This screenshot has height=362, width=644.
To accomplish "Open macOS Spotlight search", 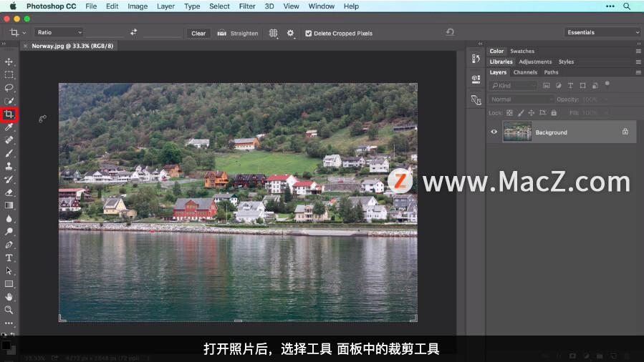I will tap(627, 6).
